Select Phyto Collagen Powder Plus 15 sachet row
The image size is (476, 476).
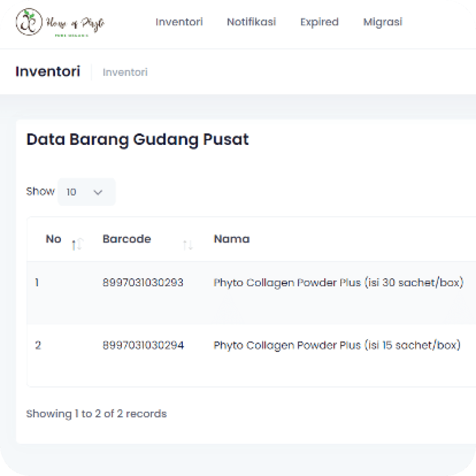(251, 355)
